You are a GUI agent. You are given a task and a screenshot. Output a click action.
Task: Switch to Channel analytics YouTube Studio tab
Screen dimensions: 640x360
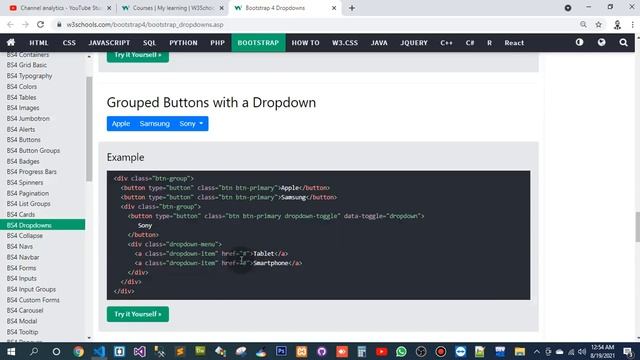(60, 8)
